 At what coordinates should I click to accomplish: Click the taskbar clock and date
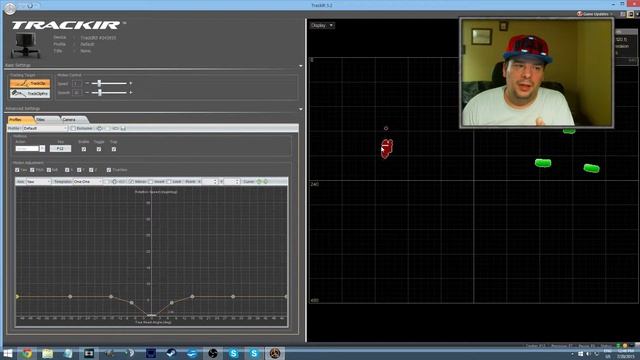click(625, 353)
